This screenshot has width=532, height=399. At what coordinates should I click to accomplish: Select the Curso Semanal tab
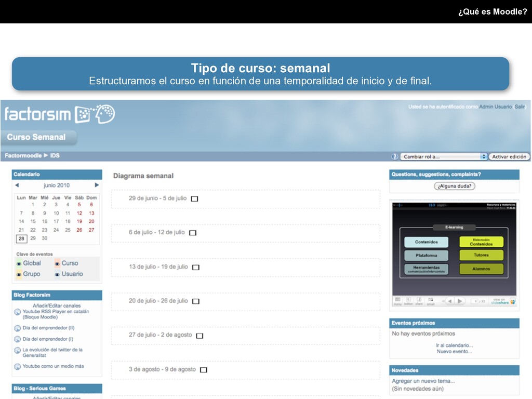pos(39,137)
